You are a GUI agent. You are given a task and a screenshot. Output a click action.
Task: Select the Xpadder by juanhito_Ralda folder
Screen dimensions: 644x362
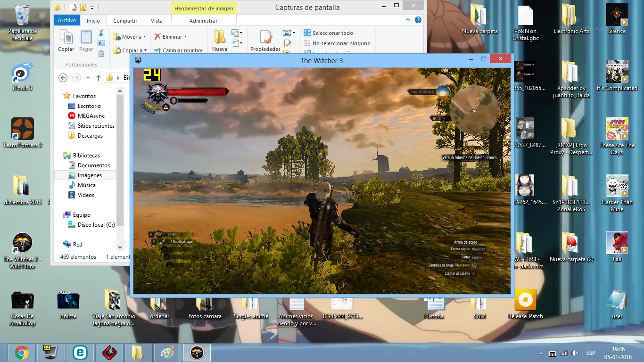point(571,80)
